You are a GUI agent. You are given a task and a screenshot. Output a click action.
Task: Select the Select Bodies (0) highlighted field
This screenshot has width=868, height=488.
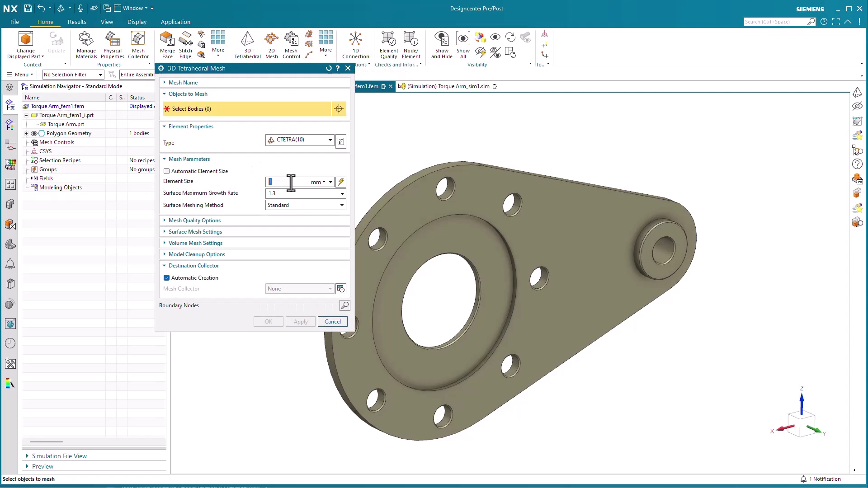[x=247, y=109]
